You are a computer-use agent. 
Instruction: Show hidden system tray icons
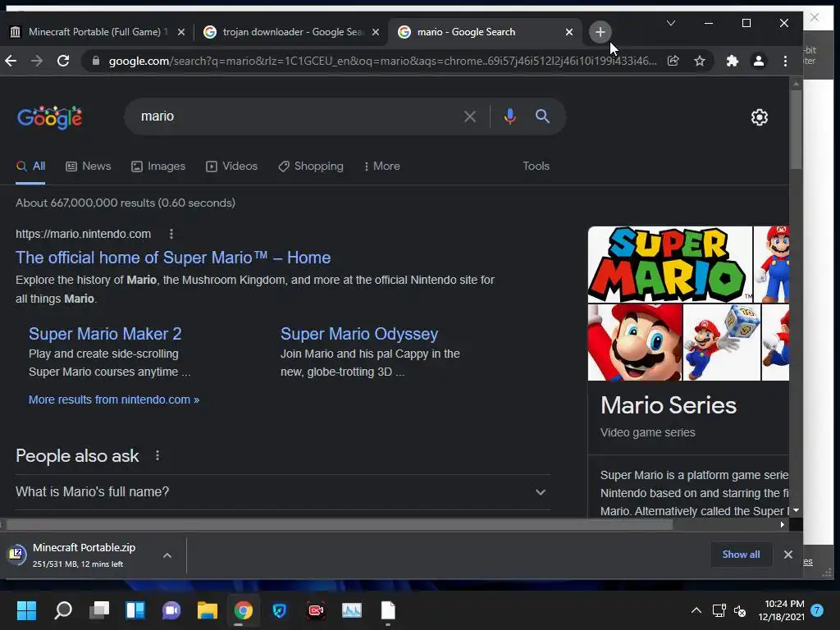pos(696,610)
